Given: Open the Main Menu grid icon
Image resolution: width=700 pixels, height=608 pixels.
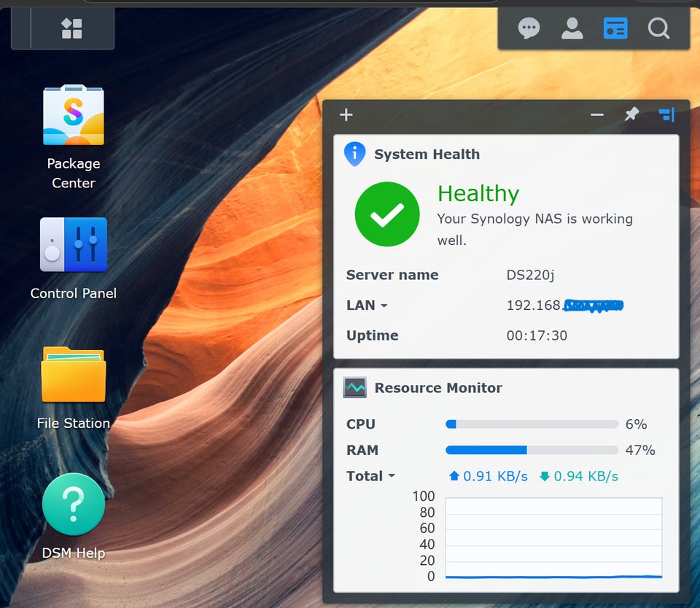Looking at the screenshot, I should [x=71, y=28].
